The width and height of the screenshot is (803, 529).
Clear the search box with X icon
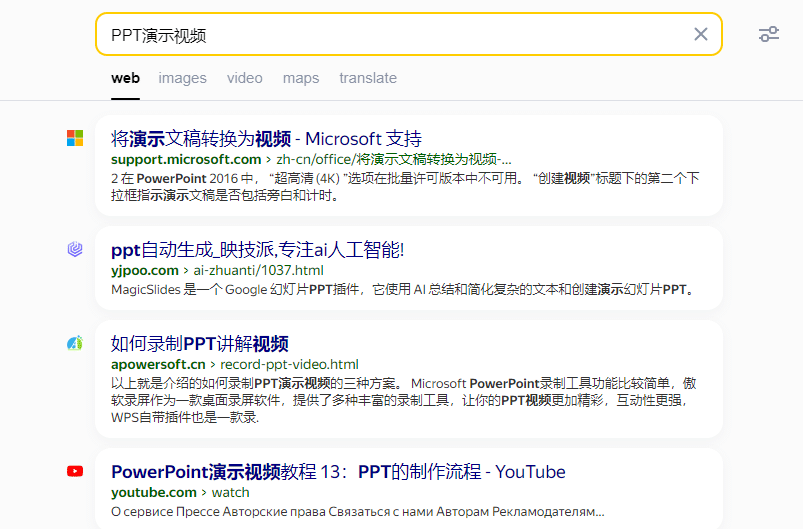[701, 34]
